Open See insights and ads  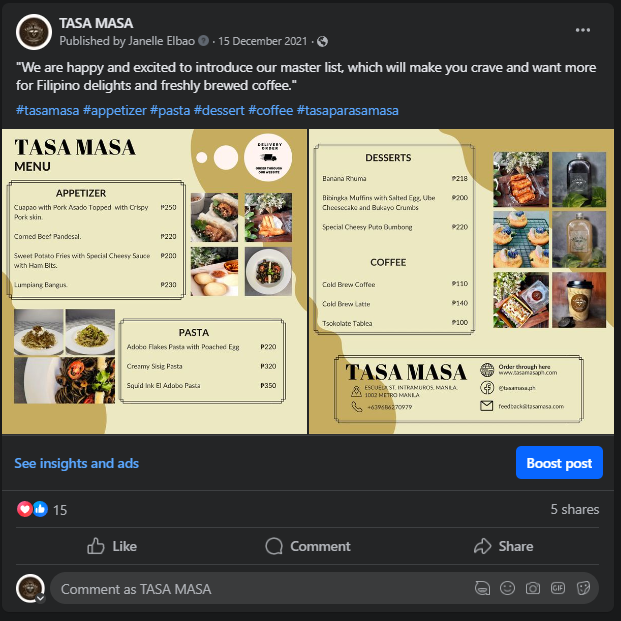(x=76, y=463)
